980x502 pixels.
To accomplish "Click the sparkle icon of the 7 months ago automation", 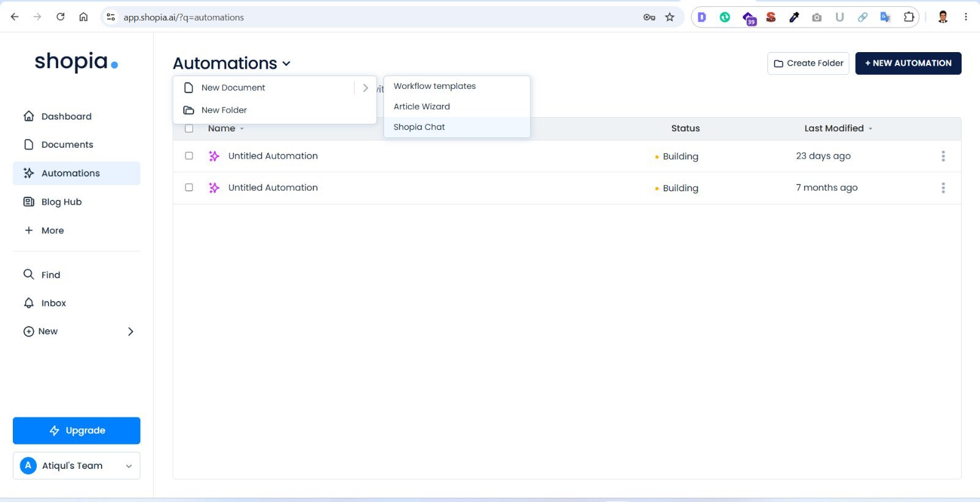I will point(214,188).
